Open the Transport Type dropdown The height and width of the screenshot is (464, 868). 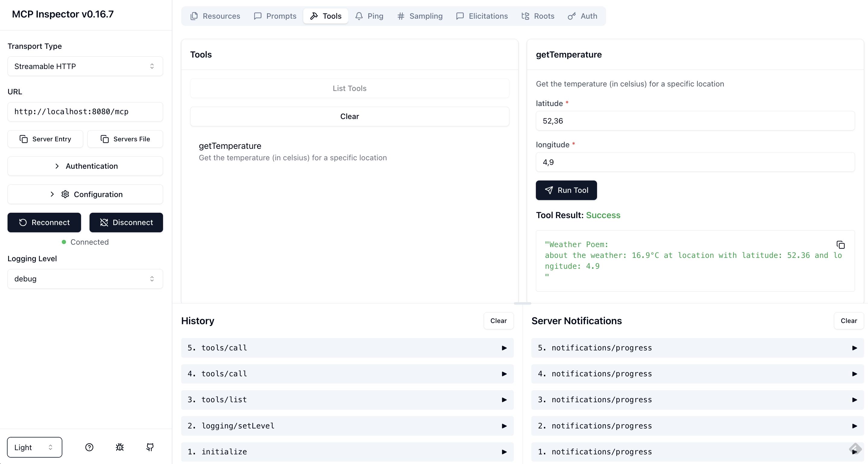[85, 66]
